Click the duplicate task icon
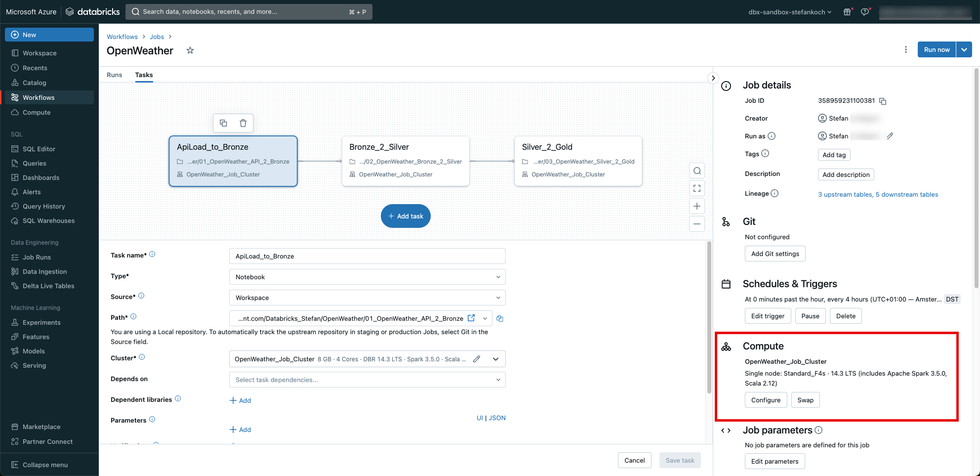980x476 pixels. pos(223,123)
